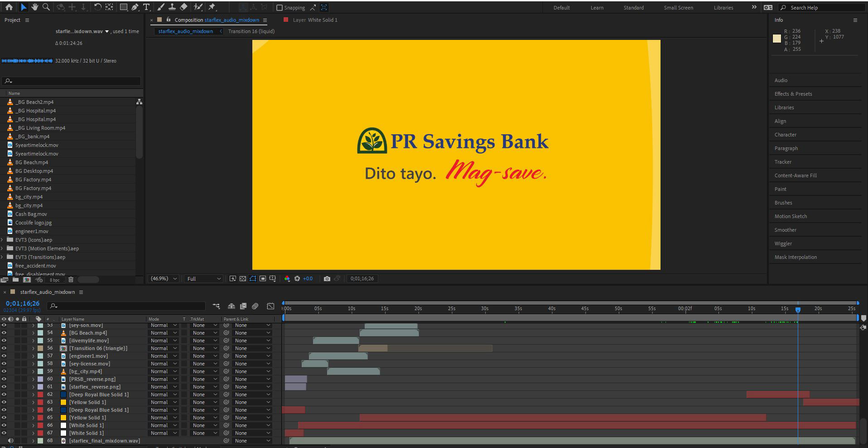868x448 pixels.
Task: Open the Layer White Solid 1 tab
Action: click(x=315, y=20)
